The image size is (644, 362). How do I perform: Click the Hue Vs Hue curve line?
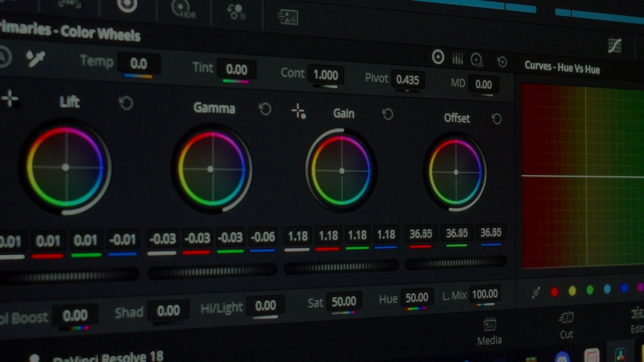(x=583, y=176)
